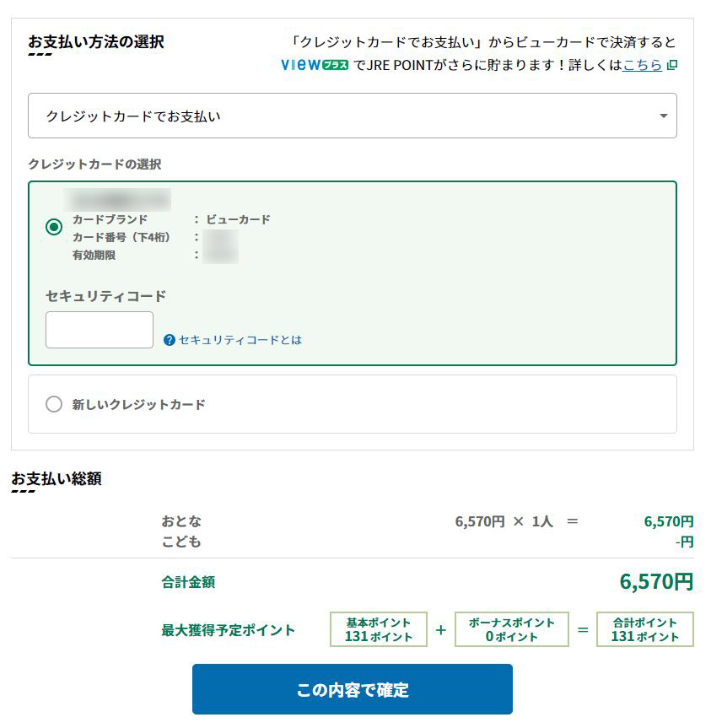Click the 新しいクレジットカード label text
This screenshot has width=711, height=728.
pyautogui.click(x=138, y=404)
